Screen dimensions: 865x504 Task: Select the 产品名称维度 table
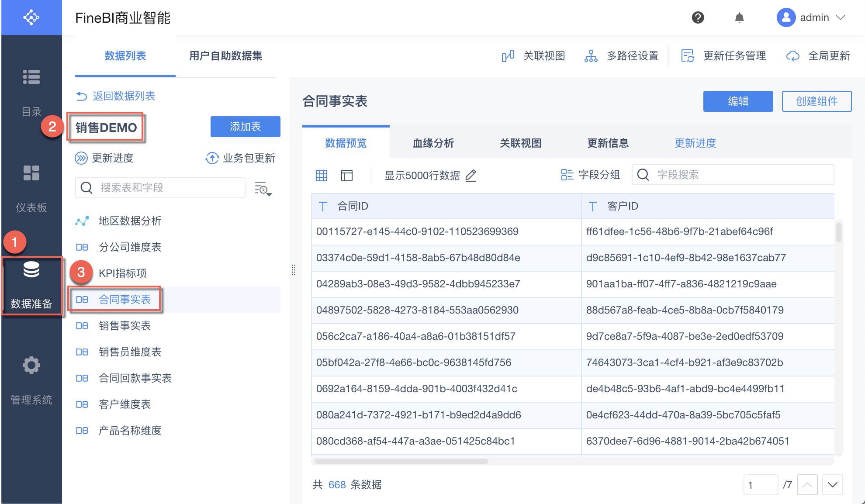point(177,431)
